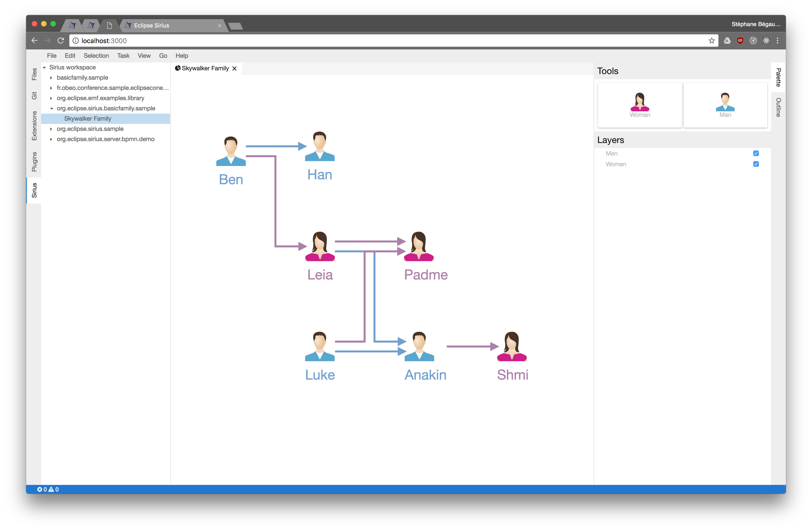
Task: Select the Luke man node
Action: pyautogui.click(x=320, y=346)
